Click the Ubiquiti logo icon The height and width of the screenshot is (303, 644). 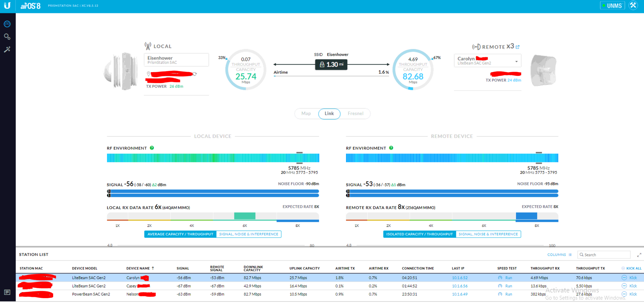coord(7,5)
